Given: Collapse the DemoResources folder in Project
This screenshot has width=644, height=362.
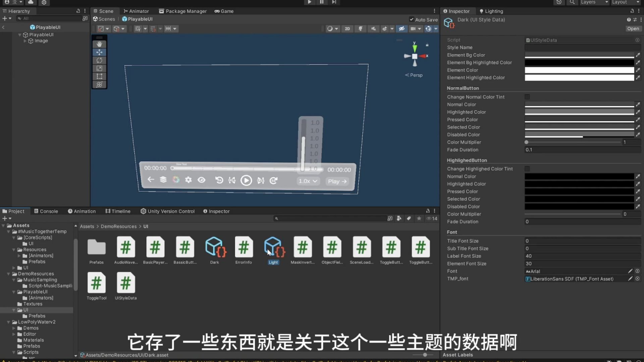Looking at the screenshot, I should (8, 274).
